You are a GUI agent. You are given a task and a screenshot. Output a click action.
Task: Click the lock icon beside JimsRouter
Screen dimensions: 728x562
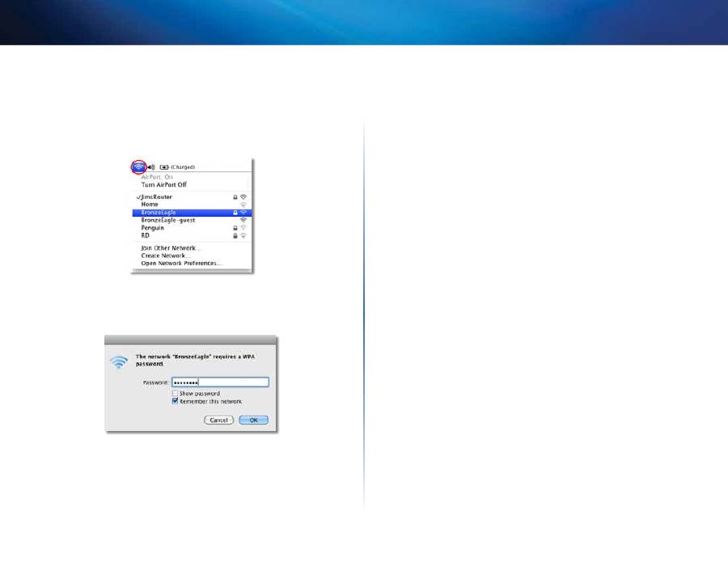pyautogui.click(x=235, y=197)
